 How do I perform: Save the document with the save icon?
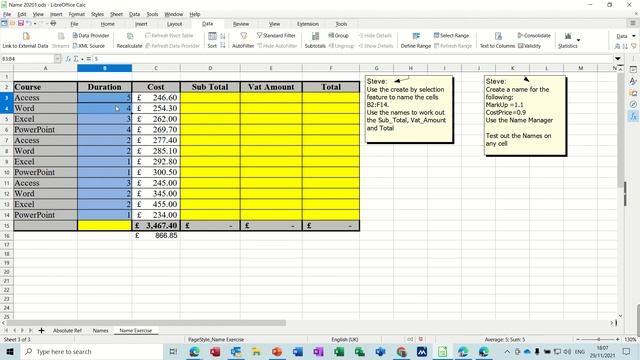tap(21, 23)
